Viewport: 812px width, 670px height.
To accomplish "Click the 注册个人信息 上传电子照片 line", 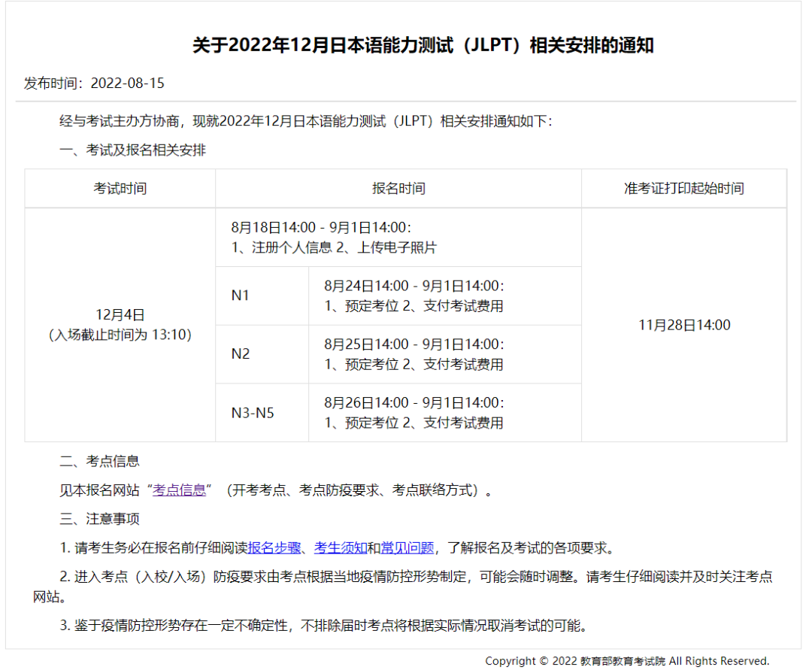I will click(x=334, y=247).
